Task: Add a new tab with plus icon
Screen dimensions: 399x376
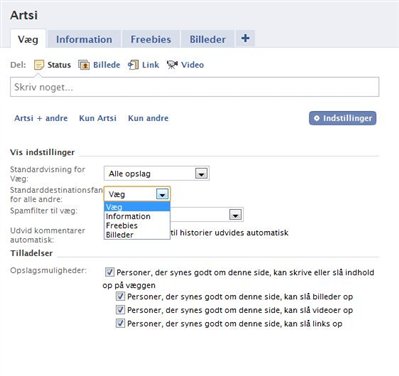Action: (245, 38)
